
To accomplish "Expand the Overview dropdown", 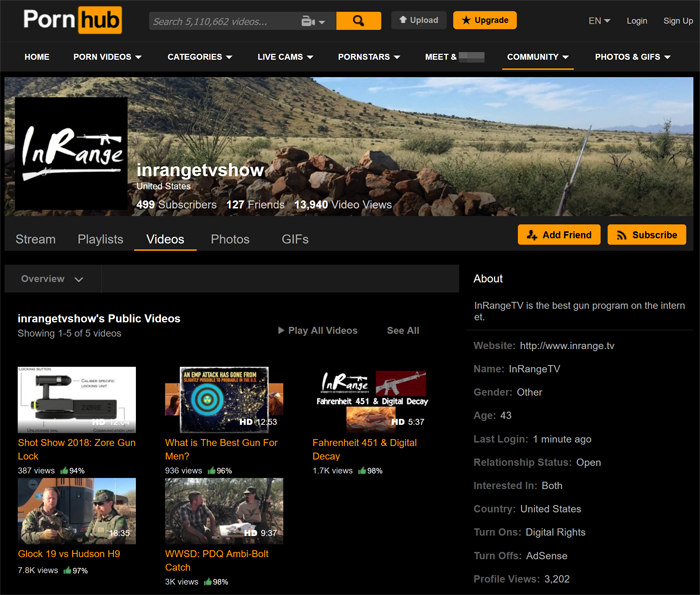I will pyautogui.click(x=53, y=279).
